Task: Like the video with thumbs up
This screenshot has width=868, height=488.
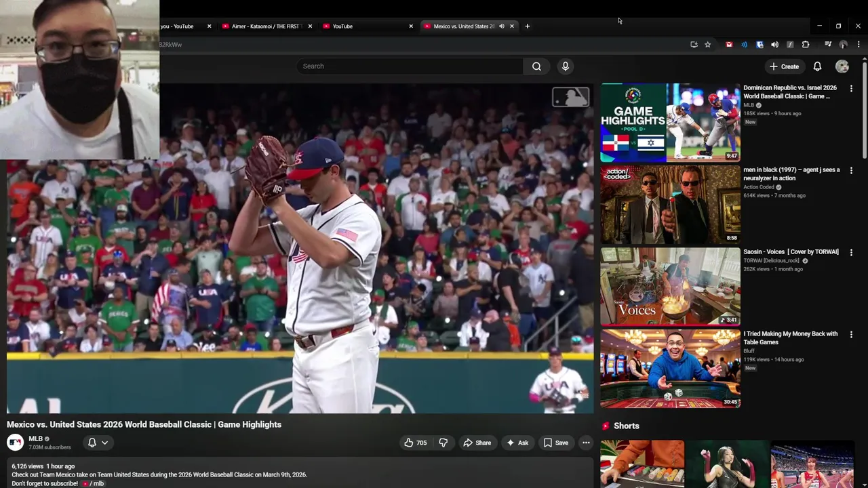Action: 416,443
